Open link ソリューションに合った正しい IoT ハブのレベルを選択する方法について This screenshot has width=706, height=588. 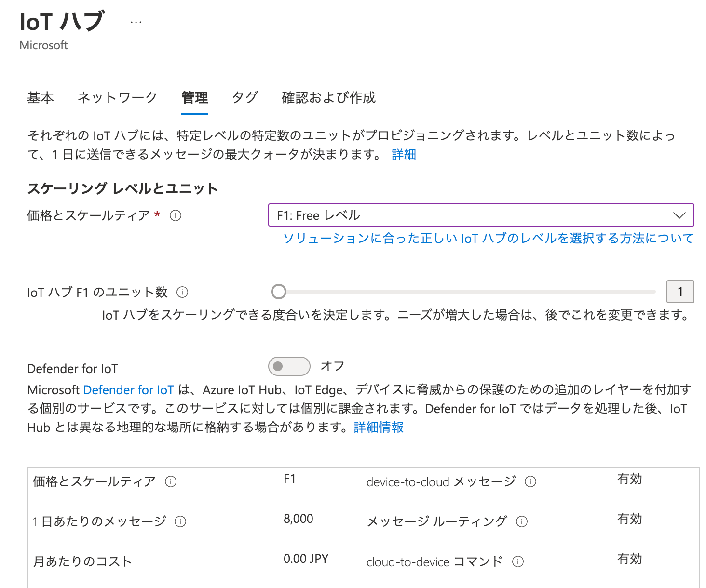tap(488, 238)
